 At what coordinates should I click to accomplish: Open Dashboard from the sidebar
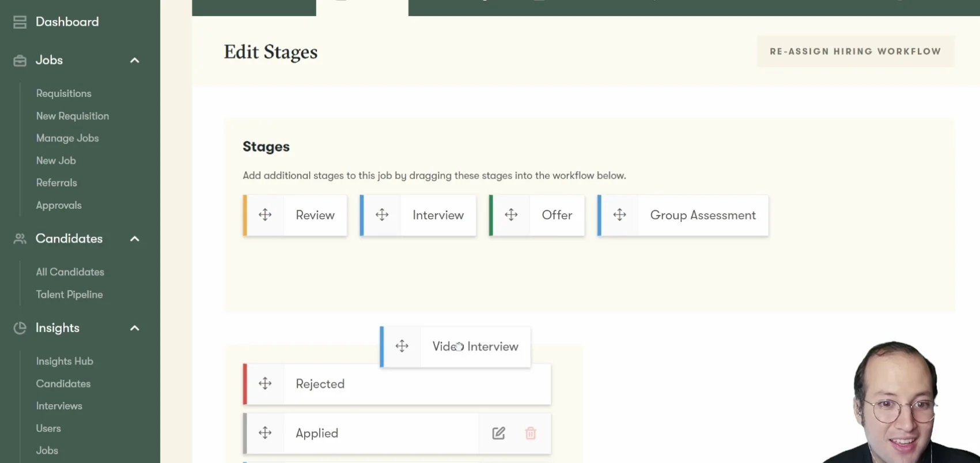coord(67,22)
